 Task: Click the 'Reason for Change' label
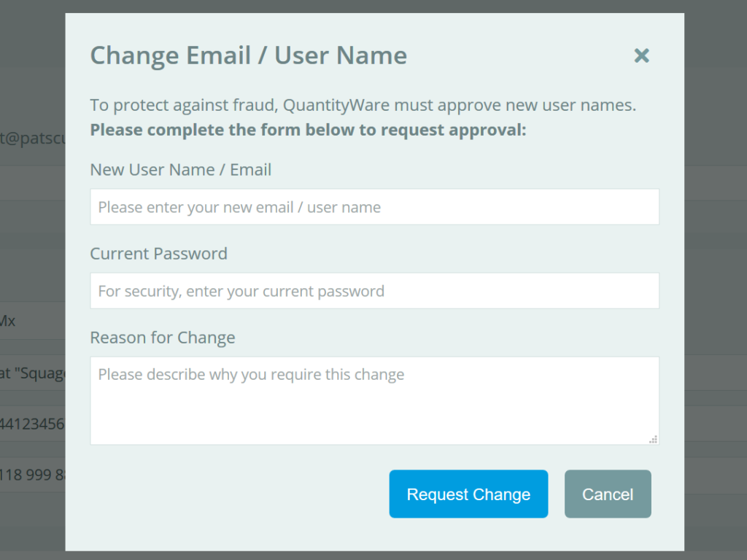click(163, 338)
